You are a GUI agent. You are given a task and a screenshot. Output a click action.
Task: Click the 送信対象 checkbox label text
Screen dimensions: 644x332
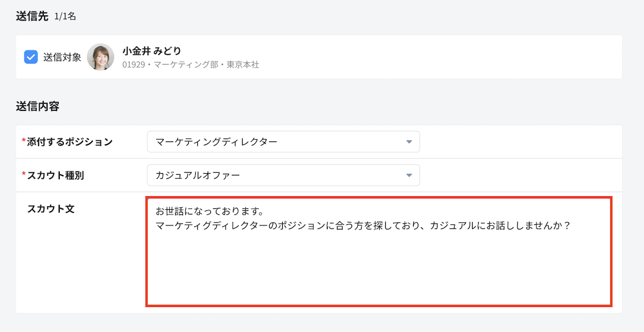coord(62,57)
